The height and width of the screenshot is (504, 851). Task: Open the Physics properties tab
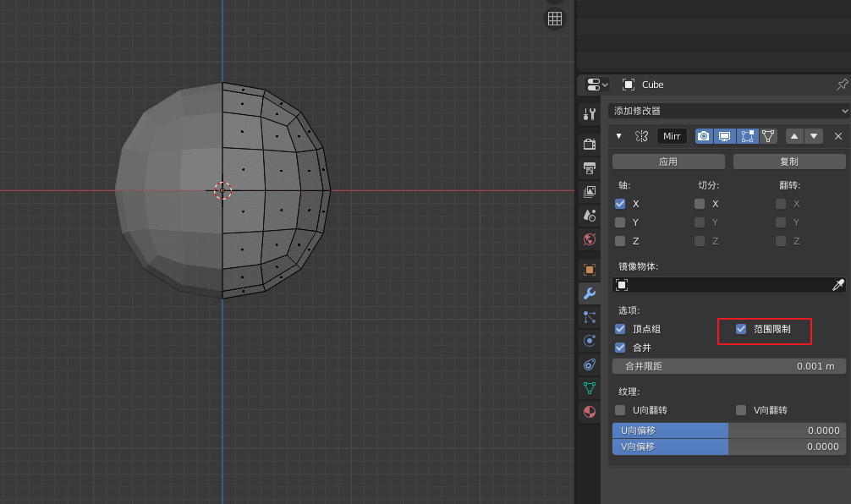click(590, 341)
